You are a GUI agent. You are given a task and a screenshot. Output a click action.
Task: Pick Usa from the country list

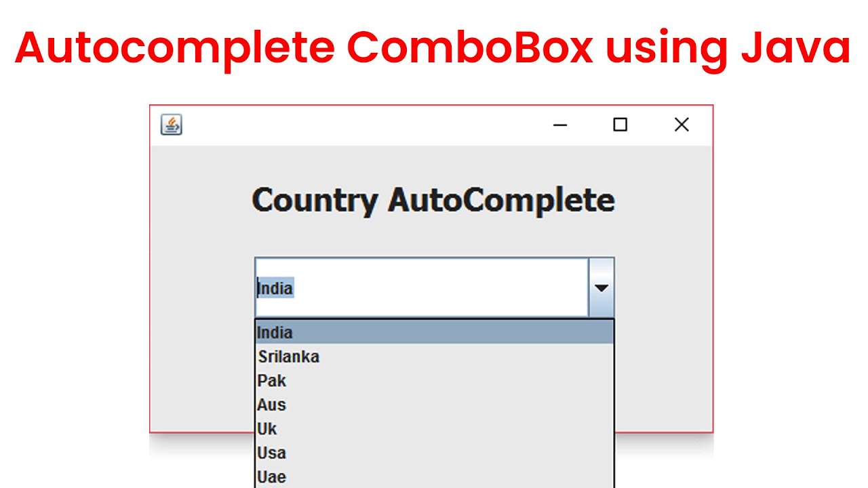(435, 453)
